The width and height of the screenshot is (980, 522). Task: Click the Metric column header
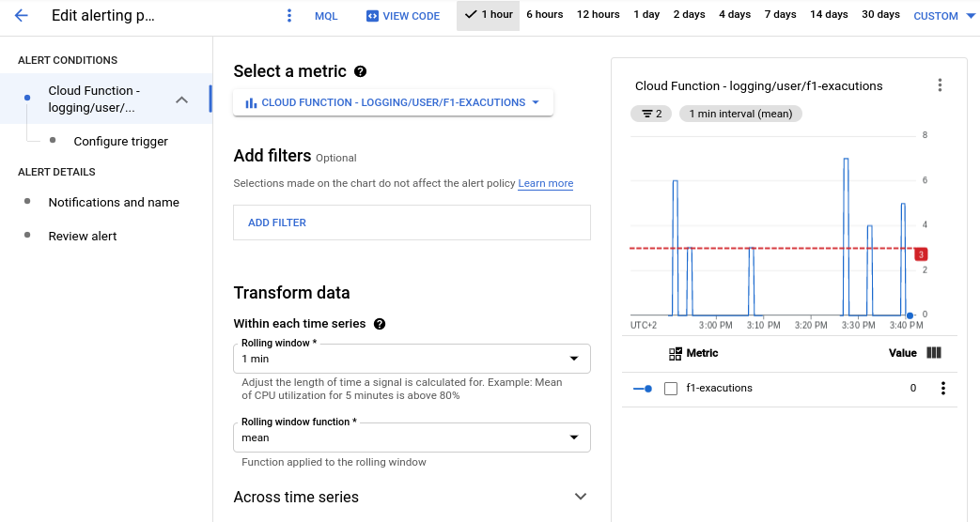pyautogui.click(x=702, y=353)
